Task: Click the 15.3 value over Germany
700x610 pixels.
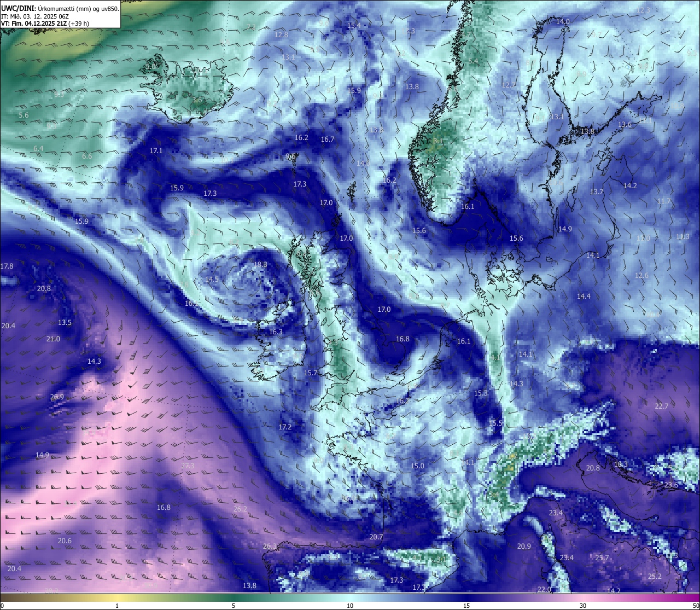Action: 481,393
